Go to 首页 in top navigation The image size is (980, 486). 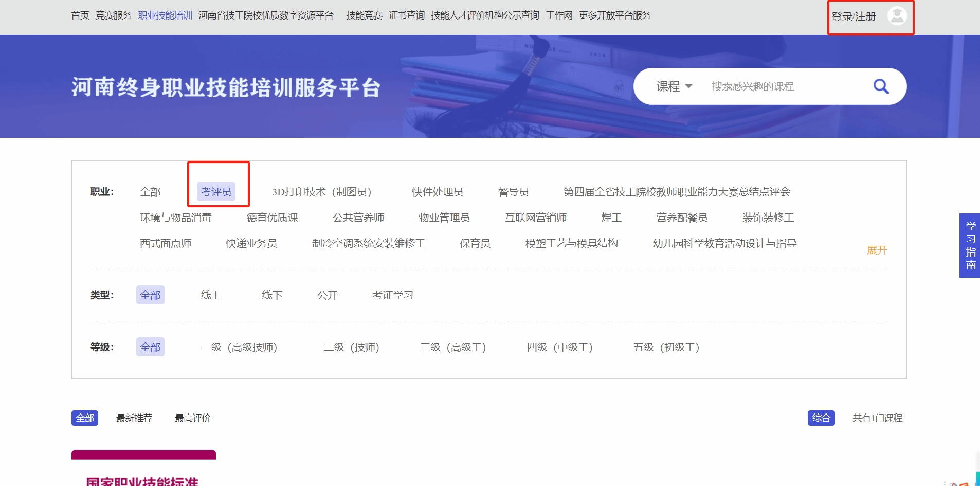(80, 15)
